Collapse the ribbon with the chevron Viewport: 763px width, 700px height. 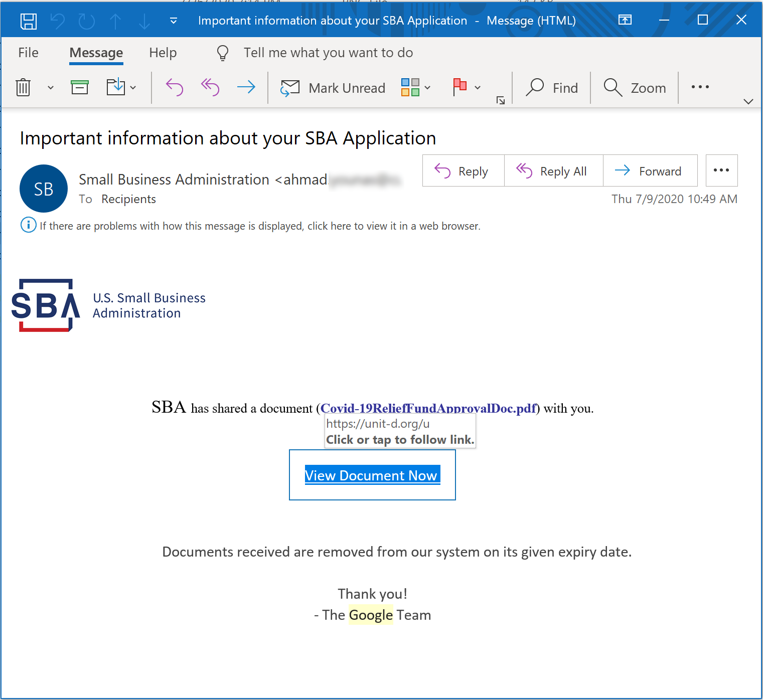pyautogui.click(x=748, y=101)
